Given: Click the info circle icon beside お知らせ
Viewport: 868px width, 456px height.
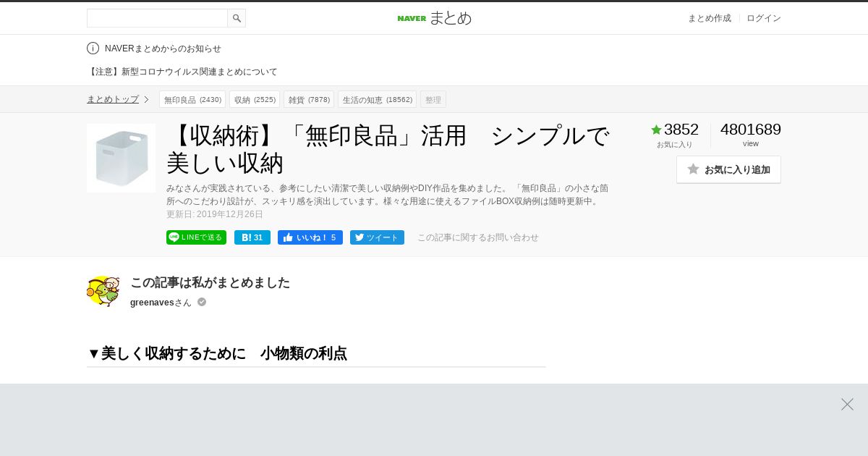Looking at the screenshot, I should coord(93,48).
